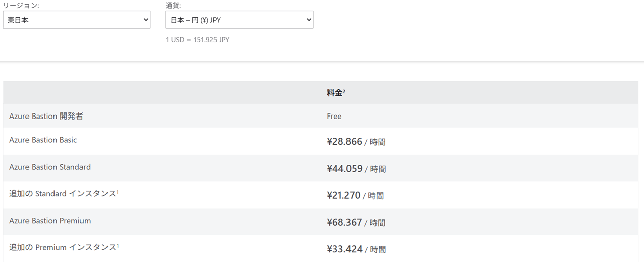Click the ¥28.866 hourly price
This screenshot has height=262, width=644.
344,142
